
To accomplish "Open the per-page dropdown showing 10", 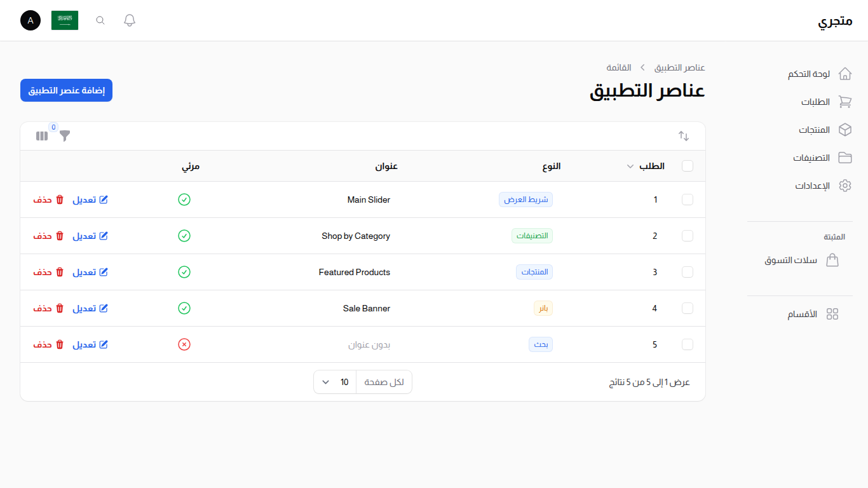I will (334, 381).
